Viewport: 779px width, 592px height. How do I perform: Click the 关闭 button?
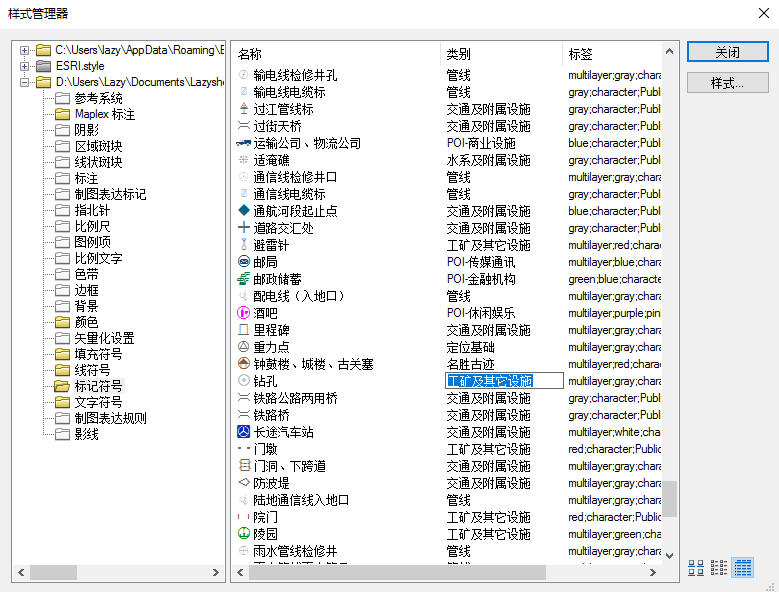point(728,52)
